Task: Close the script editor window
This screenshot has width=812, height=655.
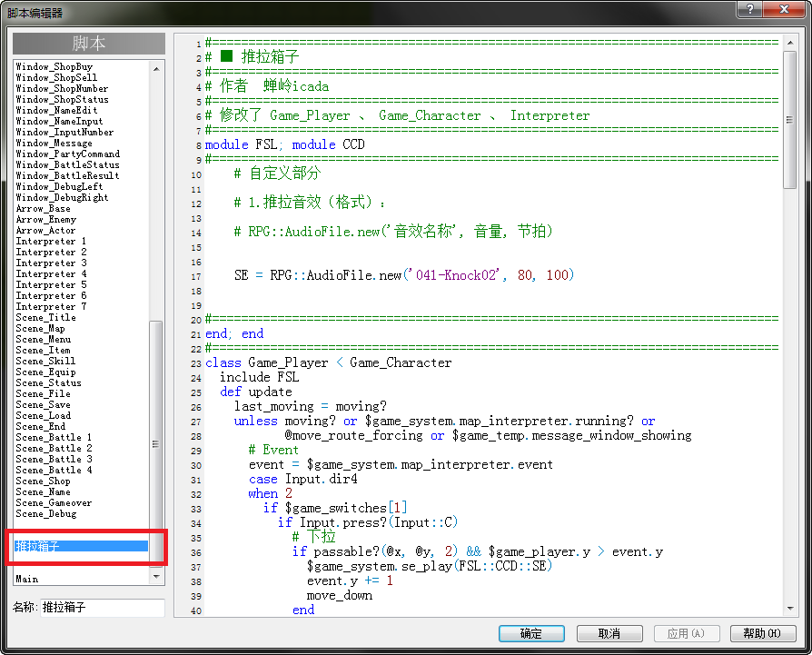Action: tap(785, 9)
